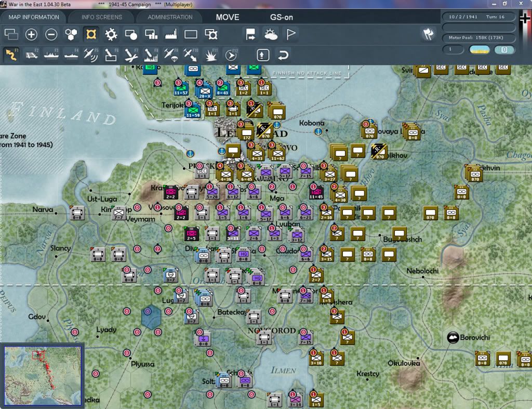Click the Nebolochi town label
Screen dimensions: 532x409
click(422, 271)
